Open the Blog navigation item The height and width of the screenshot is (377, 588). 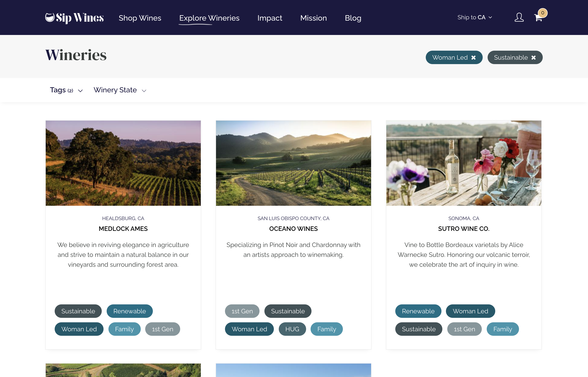[353, 18]
